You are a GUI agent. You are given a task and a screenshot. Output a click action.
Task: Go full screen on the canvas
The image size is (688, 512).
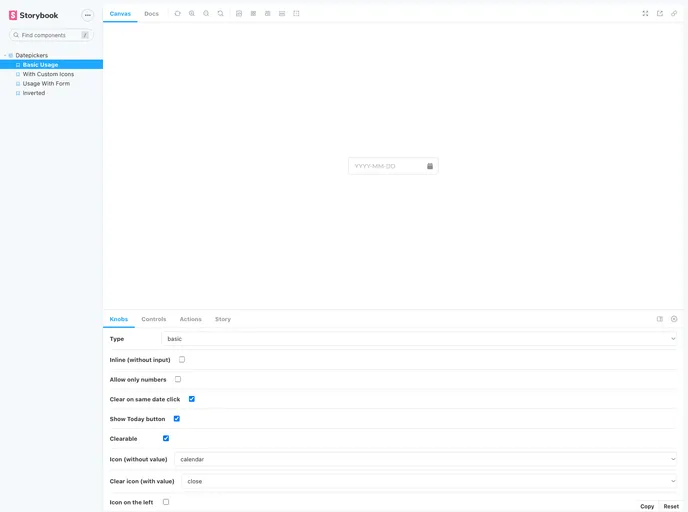click(x=645, y=14)
